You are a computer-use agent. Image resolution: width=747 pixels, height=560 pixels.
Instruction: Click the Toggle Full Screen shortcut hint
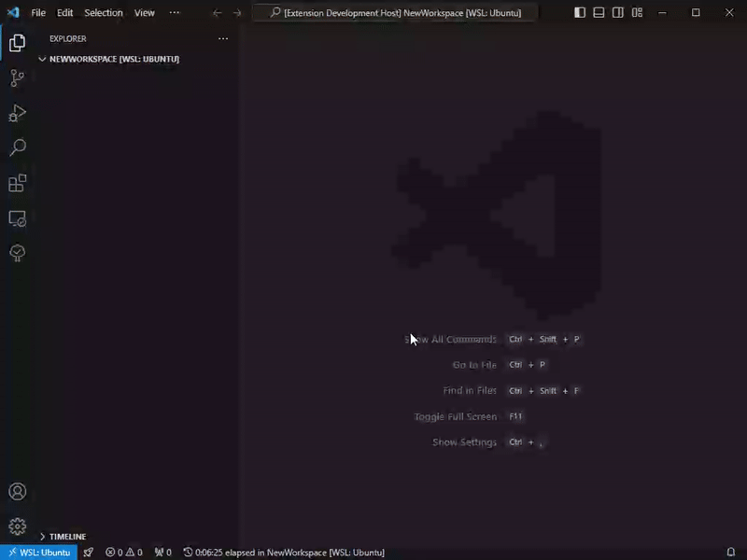(469, 416)
